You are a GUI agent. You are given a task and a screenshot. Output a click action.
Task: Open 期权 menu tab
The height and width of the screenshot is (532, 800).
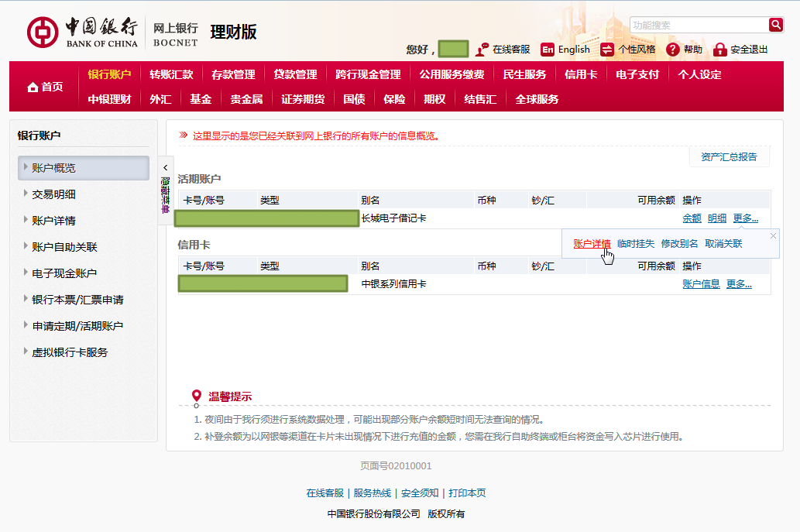click(x=434, y=99)
